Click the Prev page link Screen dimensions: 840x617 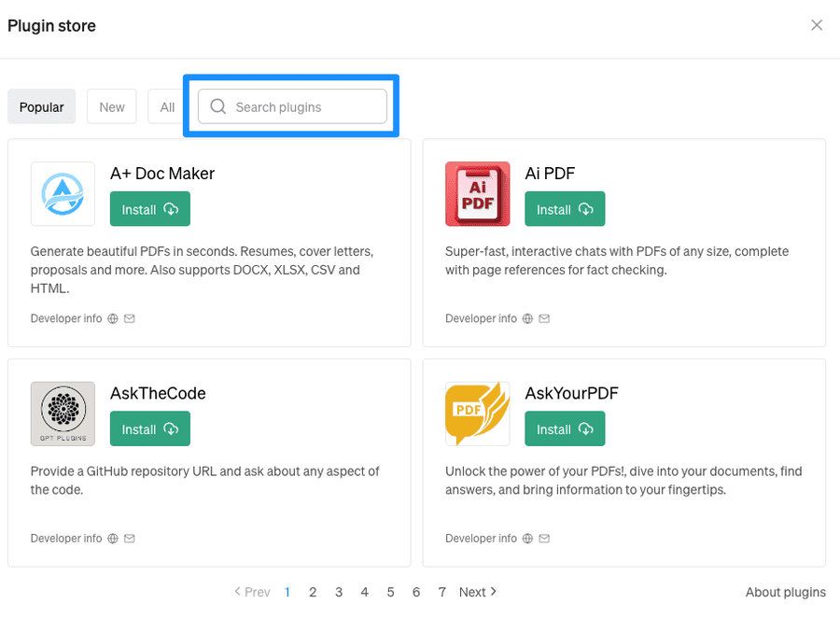click(252, 592)
